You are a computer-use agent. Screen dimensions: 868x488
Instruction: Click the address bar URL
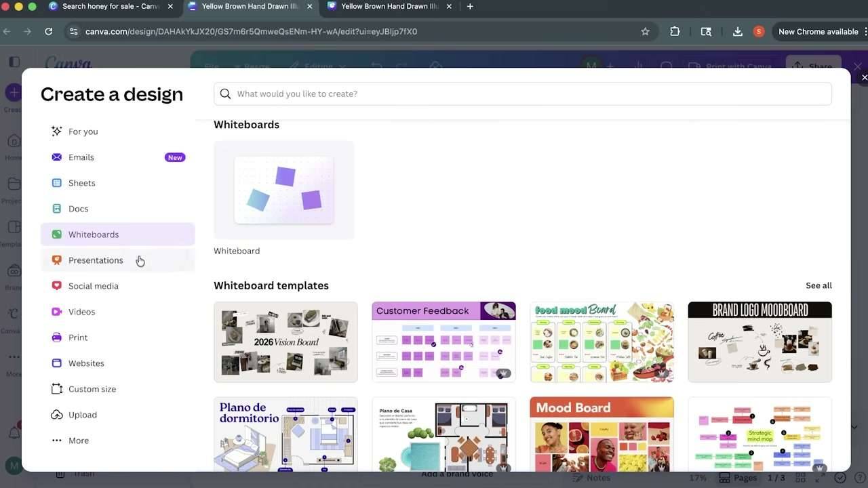click(x=251, y=31)
